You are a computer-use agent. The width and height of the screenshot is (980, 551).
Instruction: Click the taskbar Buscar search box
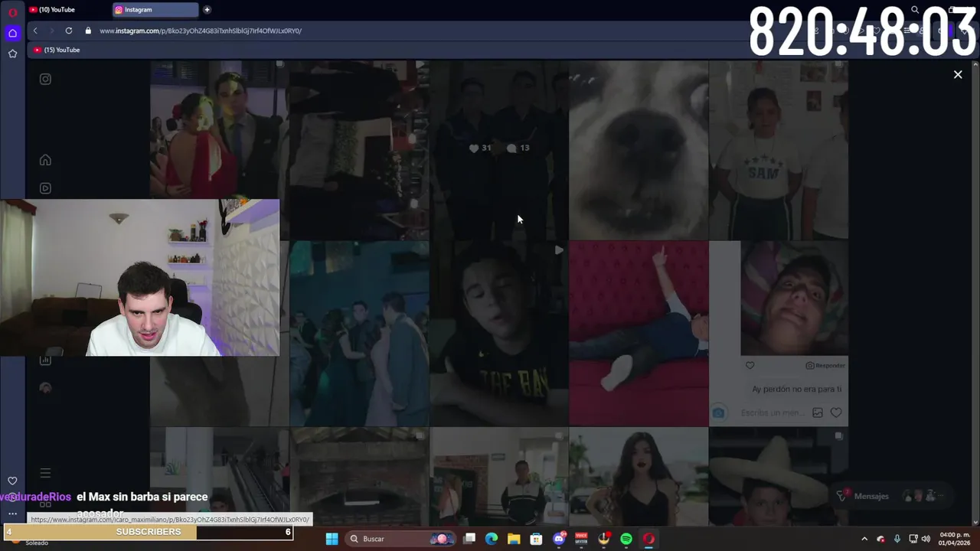pyautogui.click(x=400, y=539)
